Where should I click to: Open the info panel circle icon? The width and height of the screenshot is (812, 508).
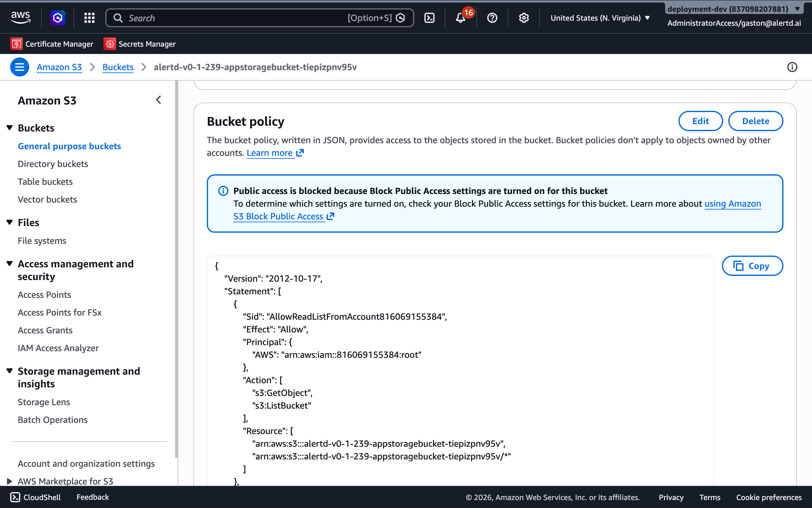[792, 67]
